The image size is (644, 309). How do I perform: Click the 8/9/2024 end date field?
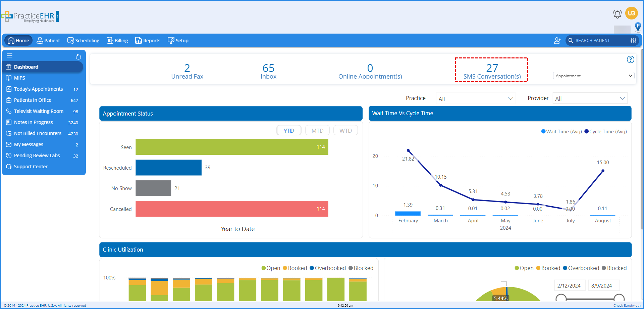(604, 285)
